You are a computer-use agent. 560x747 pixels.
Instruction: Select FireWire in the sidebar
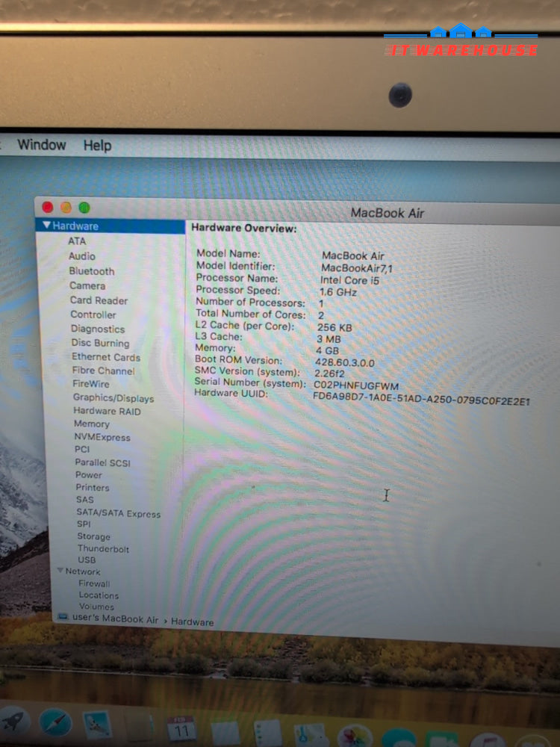tap(90, 383)
